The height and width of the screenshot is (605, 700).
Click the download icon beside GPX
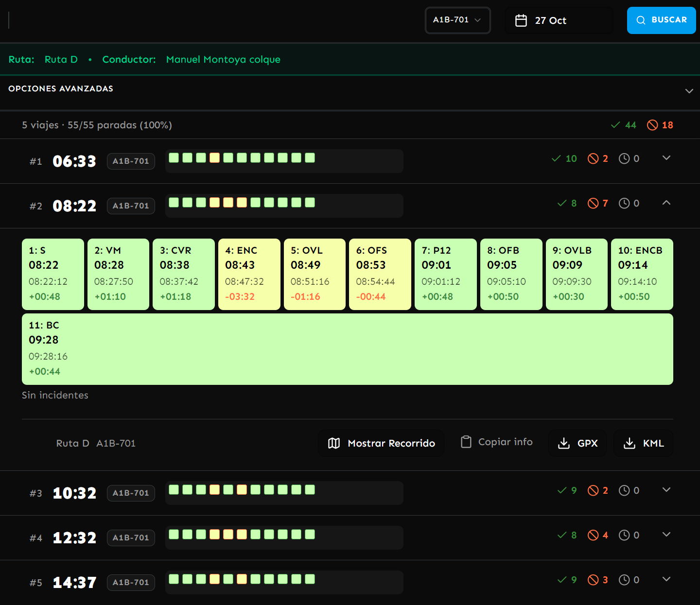coord(564,443)
